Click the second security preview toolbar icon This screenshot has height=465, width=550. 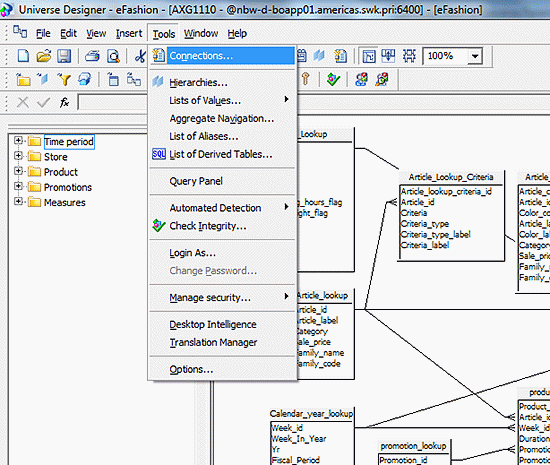pyautogui.click(x=382, y=79)
